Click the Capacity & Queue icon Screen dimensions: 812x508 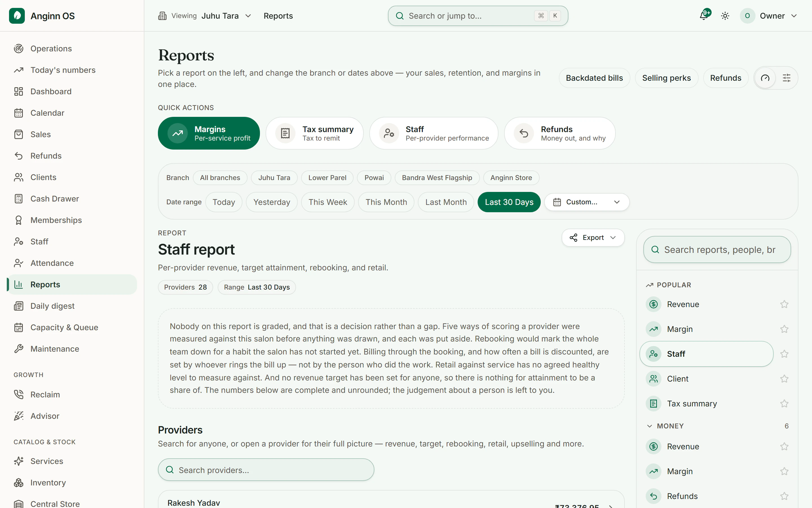[19, 328]
